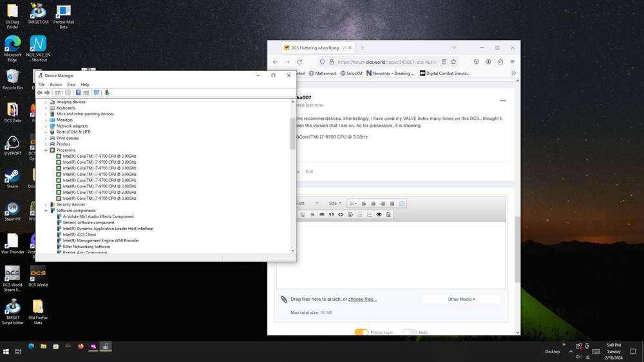Insert quote icon in forum editor
Viewport: 644px width, 362px height.
coord(332,214)
